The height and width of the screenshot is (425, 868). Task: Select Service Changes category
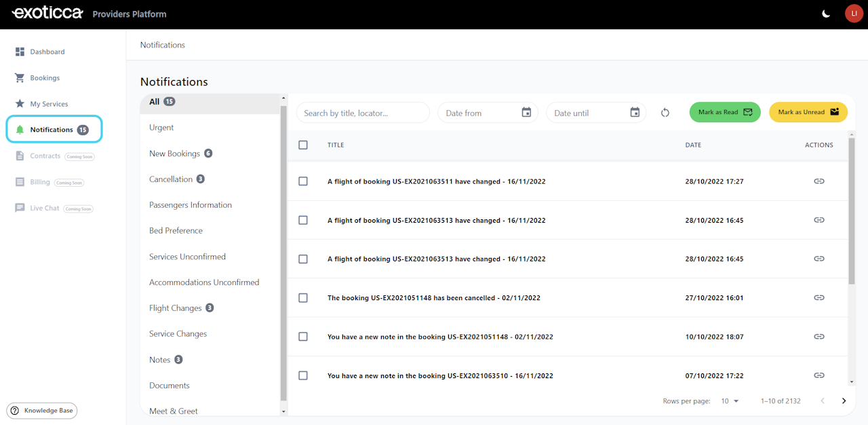[x=210, y=334]
